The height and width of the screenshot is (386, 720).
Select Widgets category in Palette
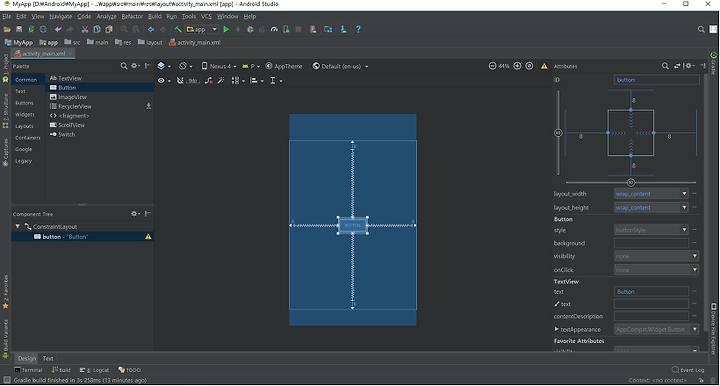(x=25, y=114)
